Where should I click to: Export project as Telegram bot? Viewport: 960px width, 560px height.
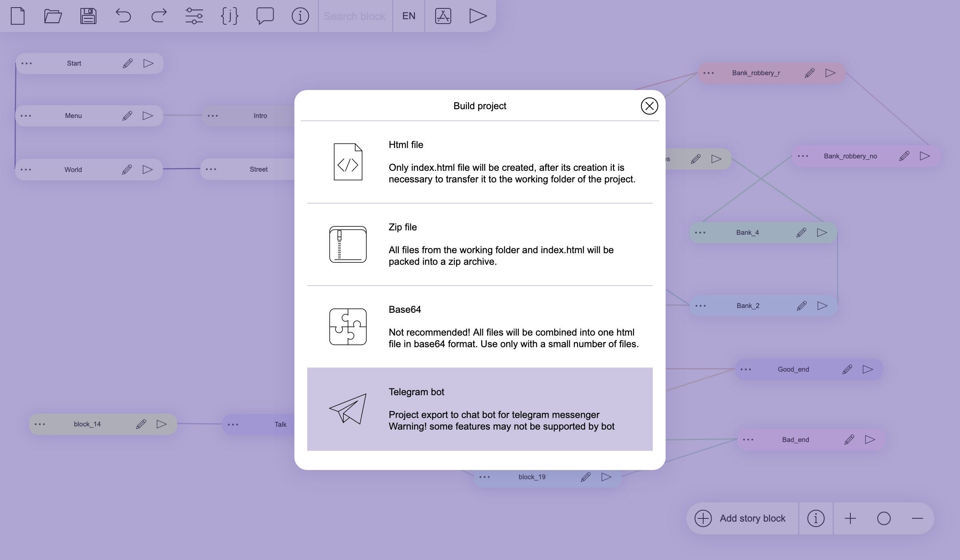point(480,409)
